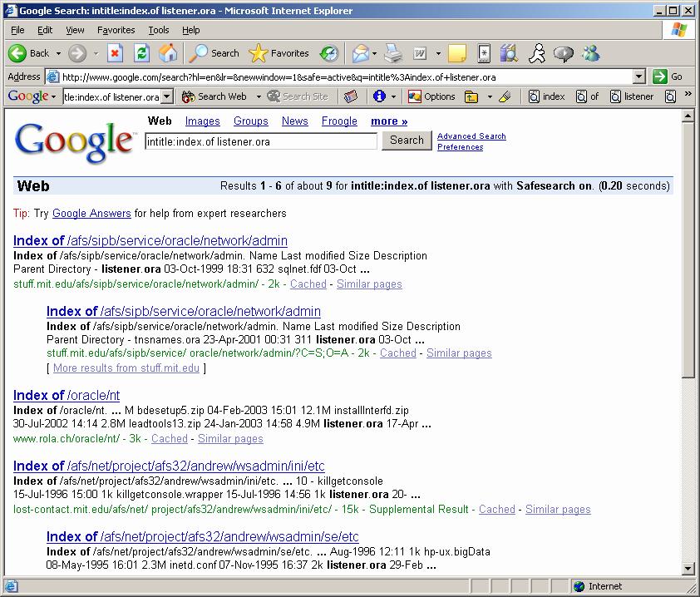The width and height of the screenshot is (700, 597).
Task: Click Google toolbar Options button
Action: (431, 96)
